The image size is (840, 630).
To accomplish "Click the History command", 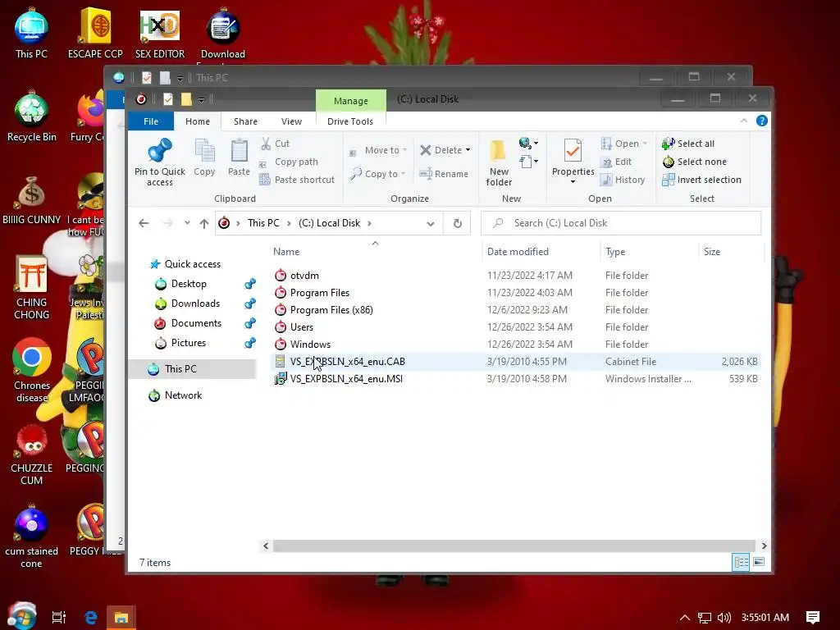I will coord(623,180).
